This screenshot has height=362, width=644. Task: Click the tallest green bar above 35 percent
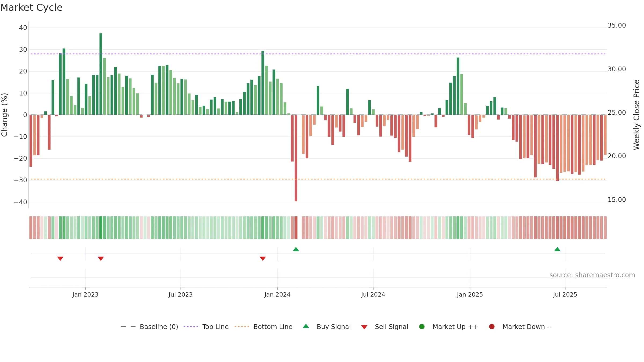101,74
